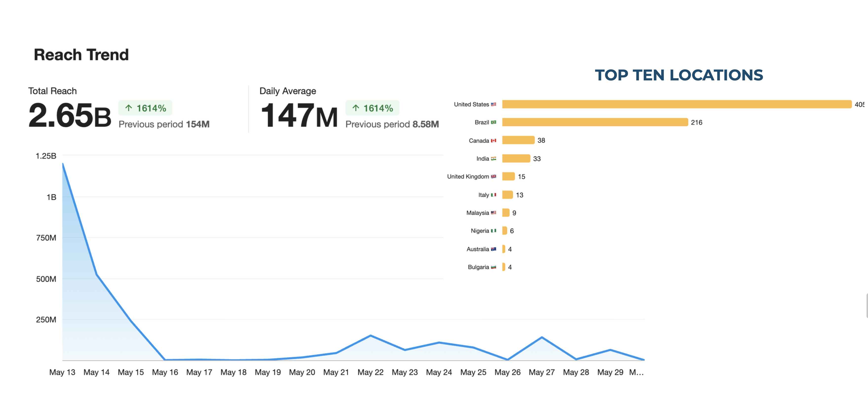Click the May 19 axis label
This screenshot has height=405, width=868.
[268, 372]
